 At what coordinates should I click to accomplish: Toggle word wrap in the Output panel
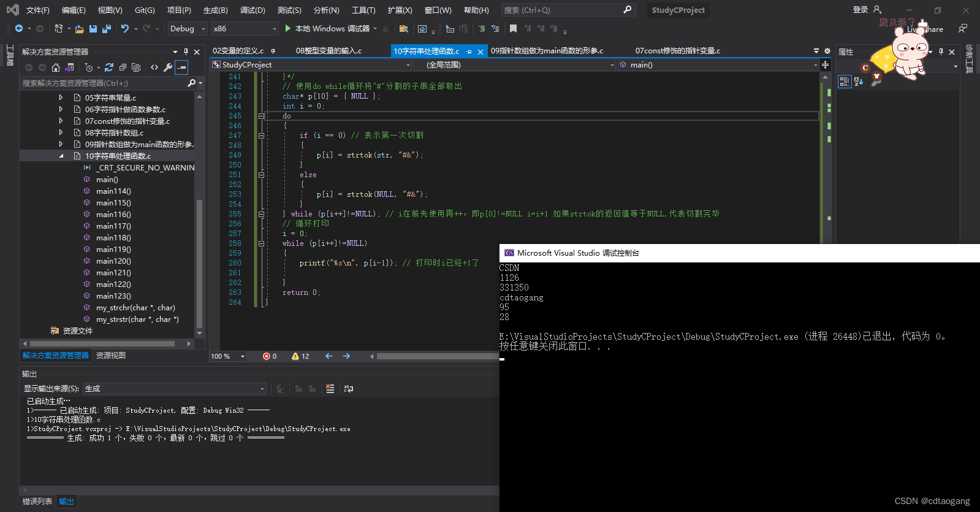pos(349,389)
